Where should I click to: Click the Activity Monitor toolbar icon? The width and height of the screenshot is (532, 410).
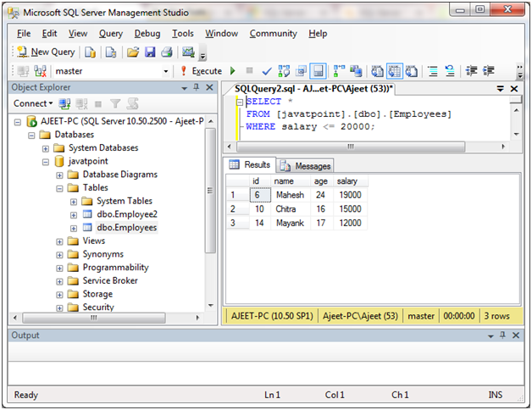pyautogui.click(x=188, y=52)
